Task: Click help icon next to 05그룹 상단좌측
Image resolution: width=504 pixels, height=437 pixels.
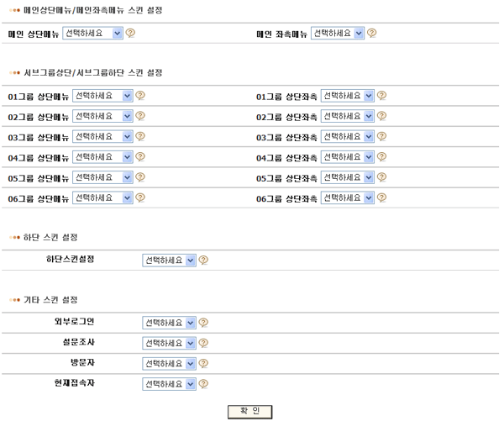Action: pyautogui.click(x=381, y=177)
